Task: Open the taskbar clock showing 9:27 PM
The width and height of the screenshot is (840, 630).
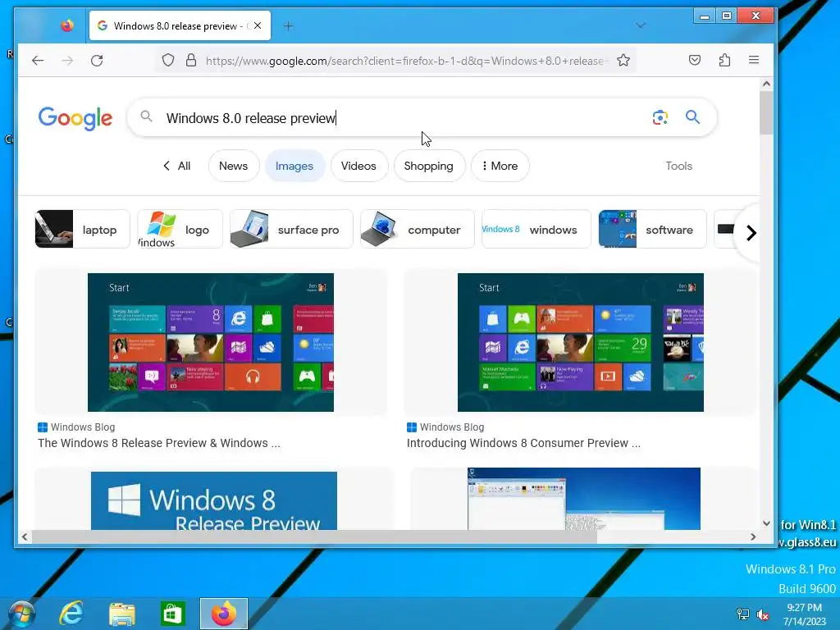Action: 804,614
